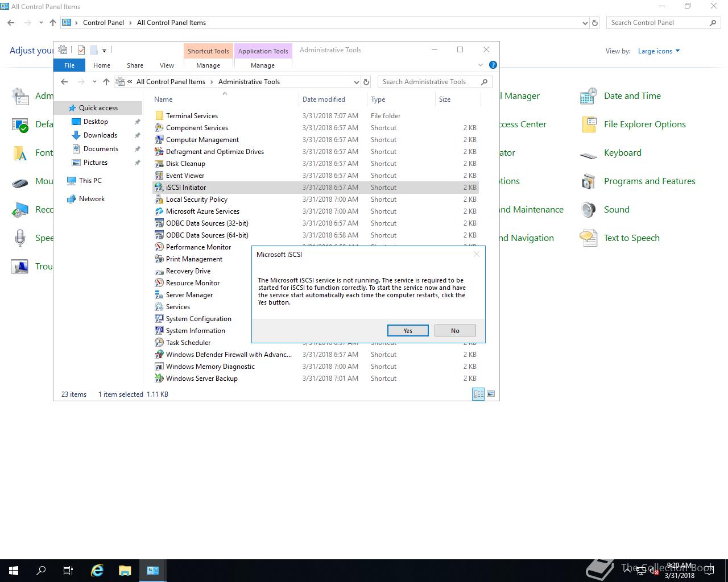Select the Computer Management shortcut icon
Image resolution: width=728 pixels, height=582 pixels.
(159, 140)
